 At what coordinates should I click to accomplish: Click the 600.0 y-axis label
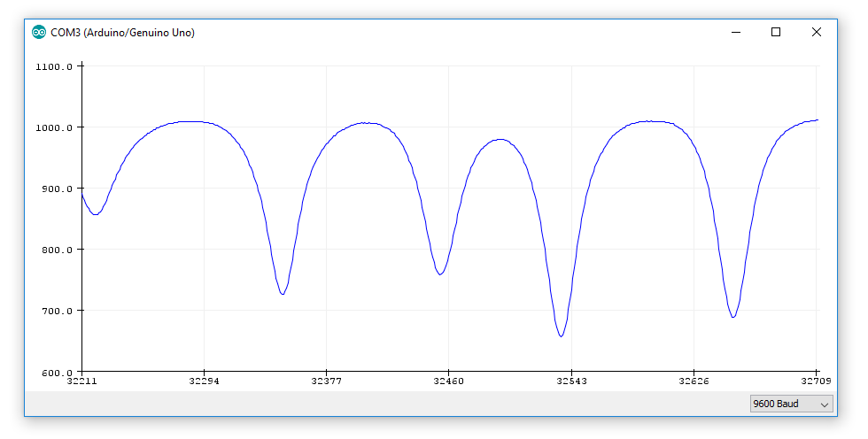(57, 372)
